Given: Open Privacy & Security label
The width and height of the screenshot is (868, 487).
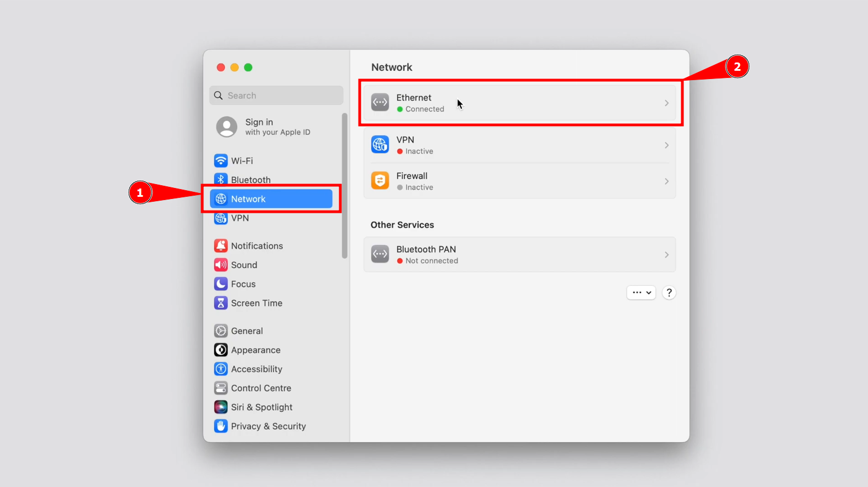Looking at the screenshot, I should pyautogui.click(x=269, y=426).
